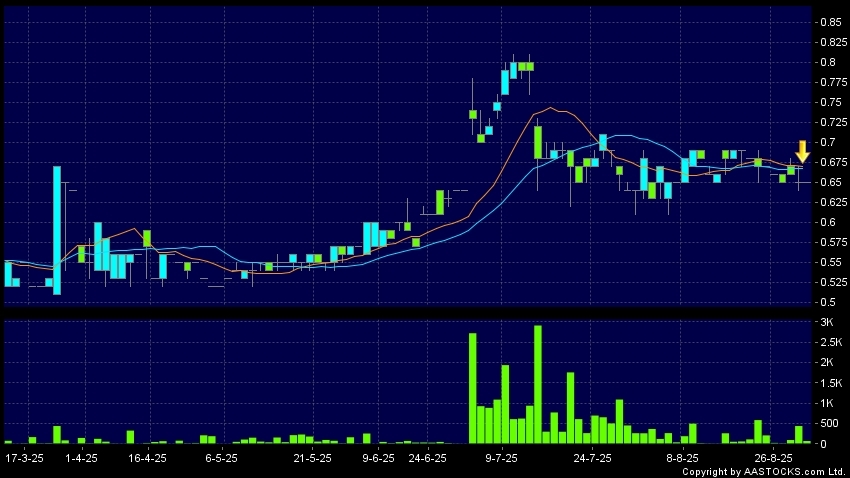Select the 1.5K volume axis label

(x=831, y=383)
